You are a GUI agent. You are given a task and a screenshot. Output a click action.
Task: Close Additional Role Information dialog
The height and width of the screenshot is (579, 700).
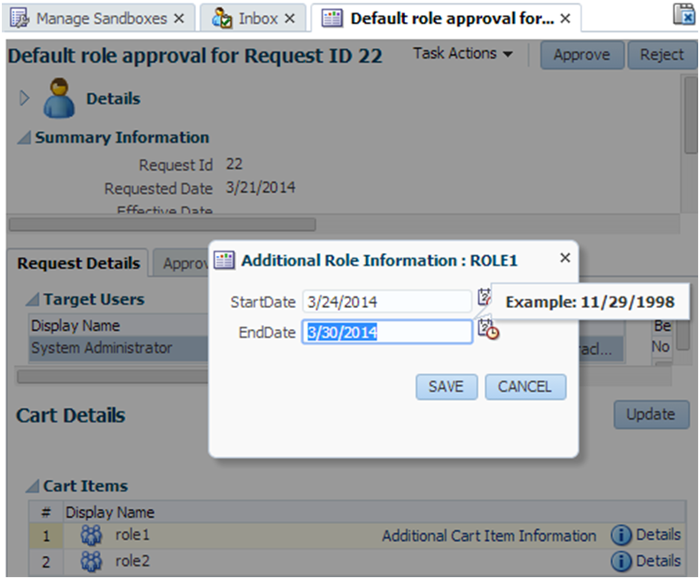(x=565, y=258)
